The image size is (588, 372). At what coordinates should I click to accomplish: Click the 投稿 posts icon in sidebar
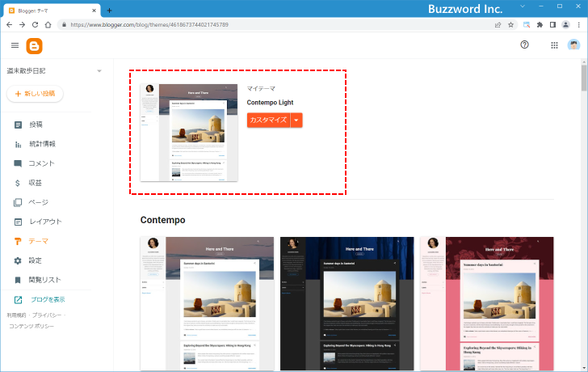[18, 125]
